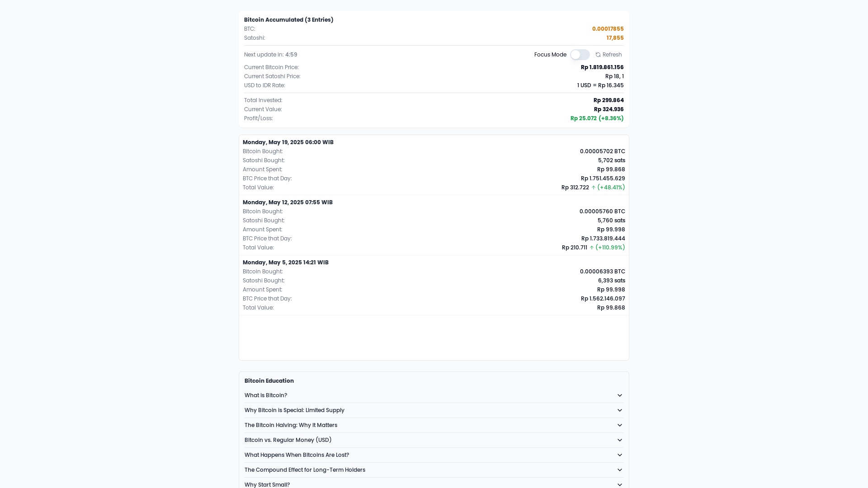Click BTC price 'Rp 1.562.146.097'
The width and height of the screenshot is (868, 488).
tap(603, 299)
